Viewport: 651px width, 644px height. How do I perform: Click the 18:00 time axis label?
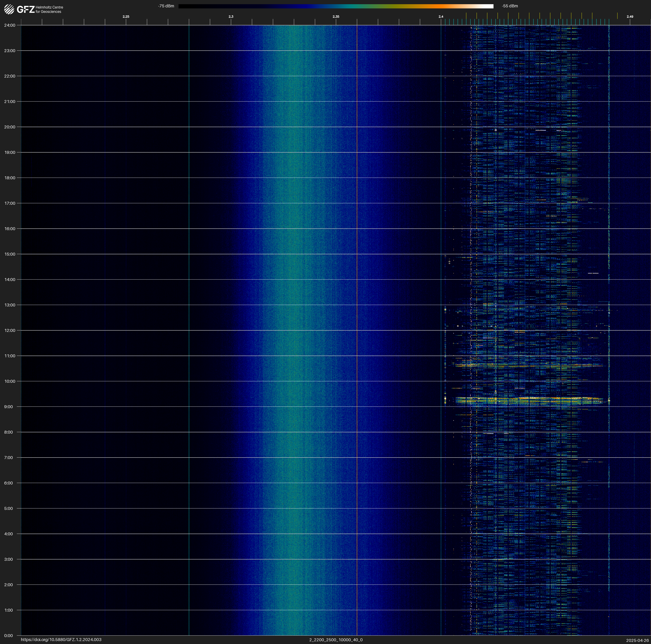(x=10, y=178)
